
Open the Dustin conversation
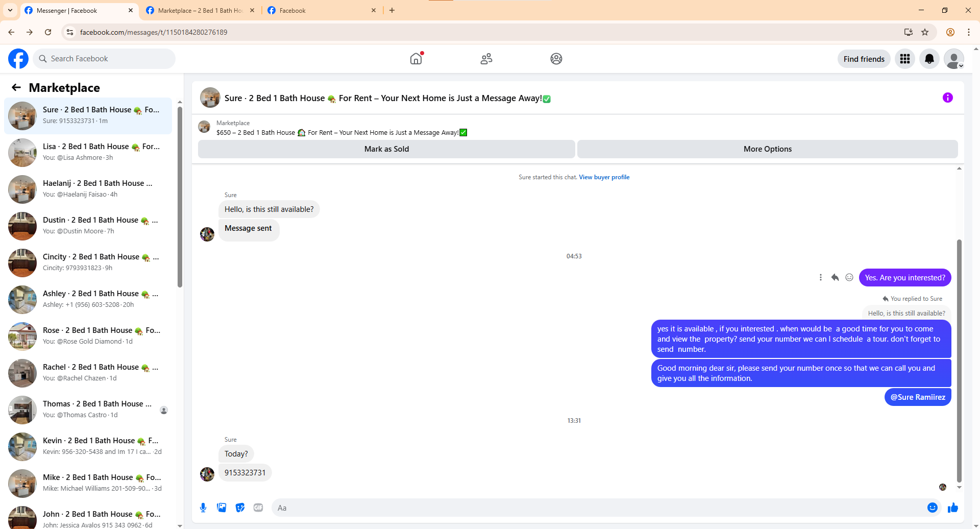click(88, 226)
